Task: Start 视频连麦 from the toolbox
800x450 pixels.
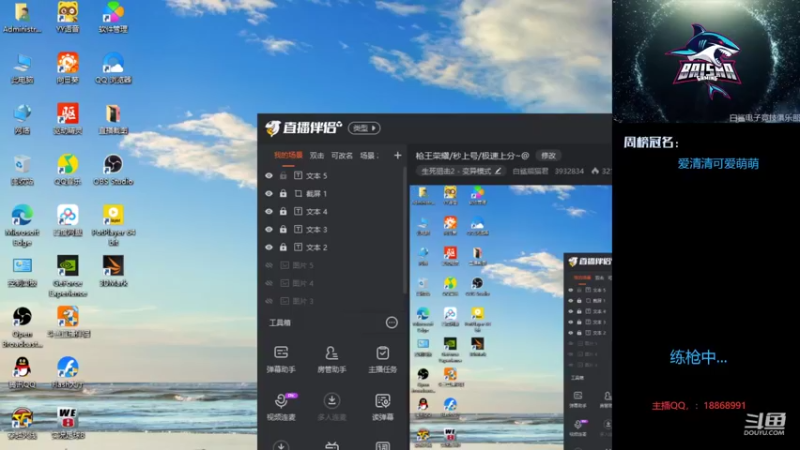Action: coord(281,407)
